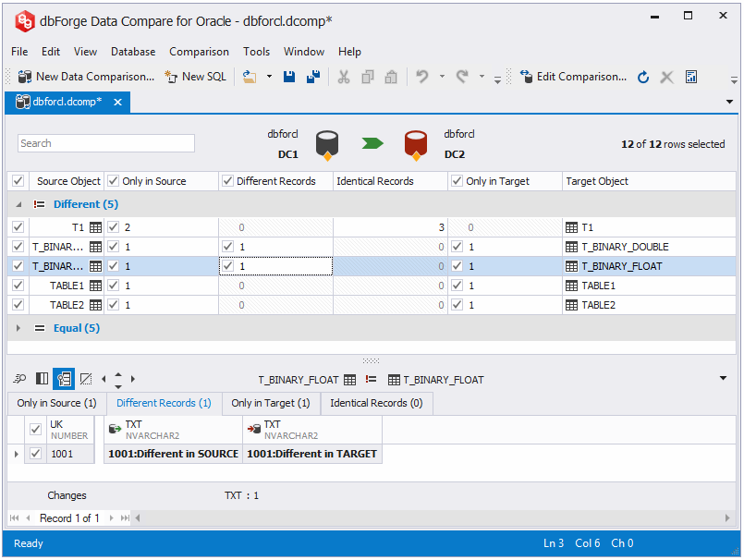Click the Undo icon
The image size is (744, 560).
coord(421,77)
